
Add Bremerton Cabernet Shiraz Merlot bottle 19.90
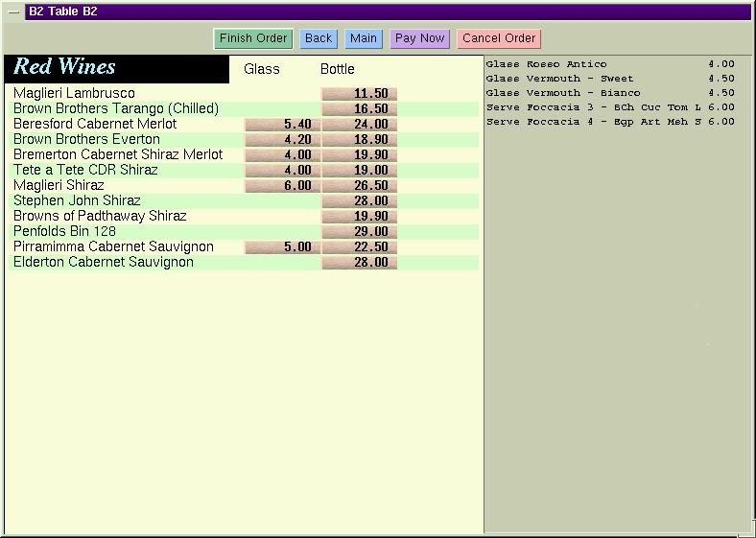(x=359, y=155)
